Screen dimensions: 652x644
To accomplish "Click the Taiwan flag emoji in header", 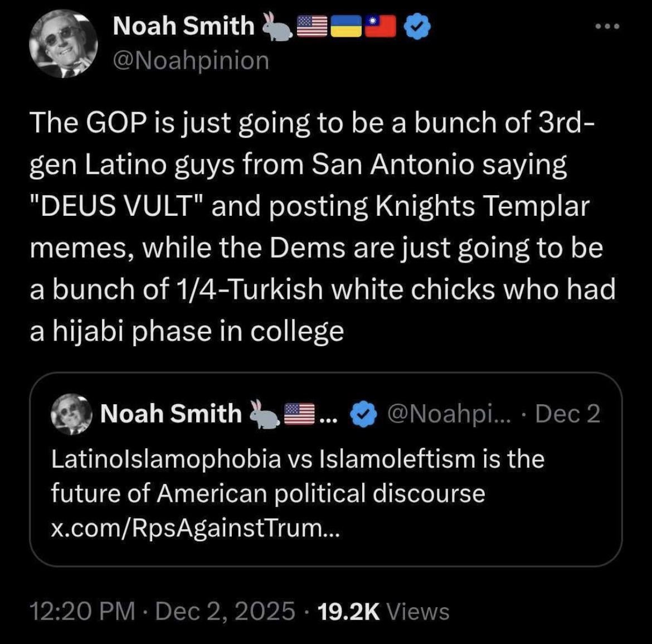I will 381,26.
